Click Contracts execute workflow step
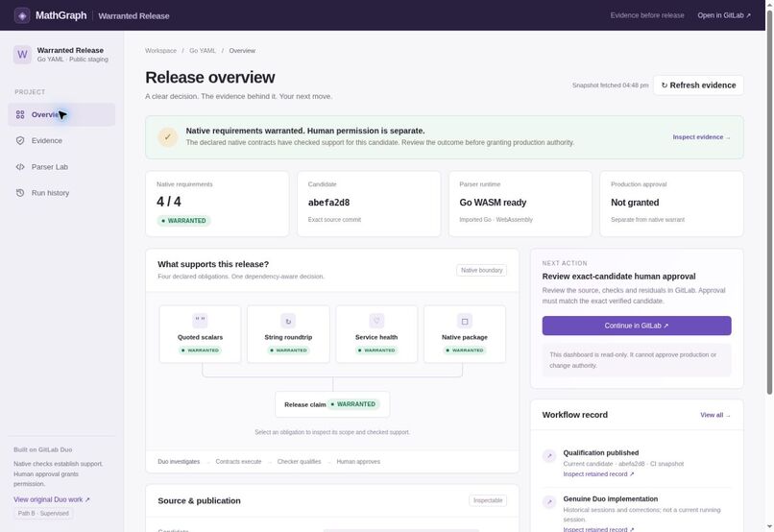Image resolution: width=774 pixels, height=532 pixels. [x=238, y=462]
